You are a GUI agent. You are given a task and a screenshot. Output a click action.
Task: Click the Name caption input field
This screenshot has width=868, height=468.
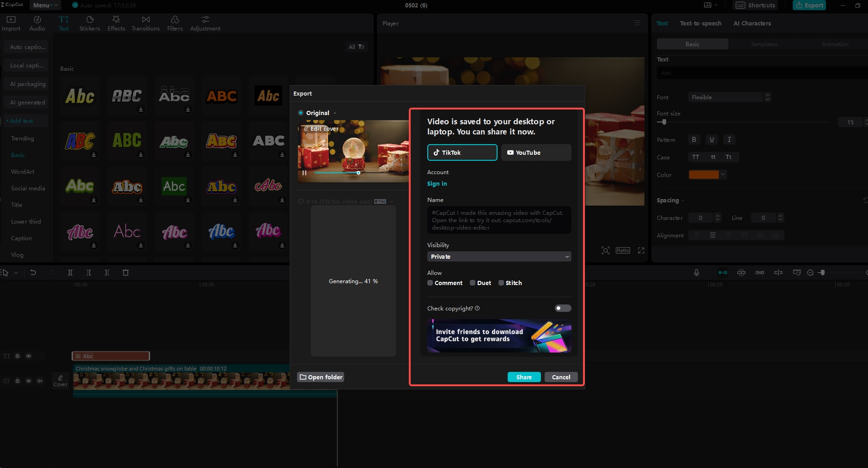coord(498,220)
